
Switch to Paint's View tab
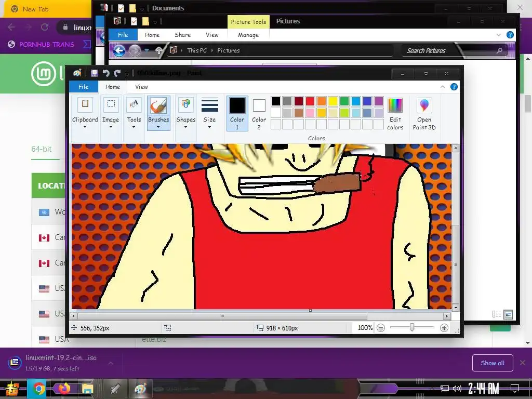141,87
